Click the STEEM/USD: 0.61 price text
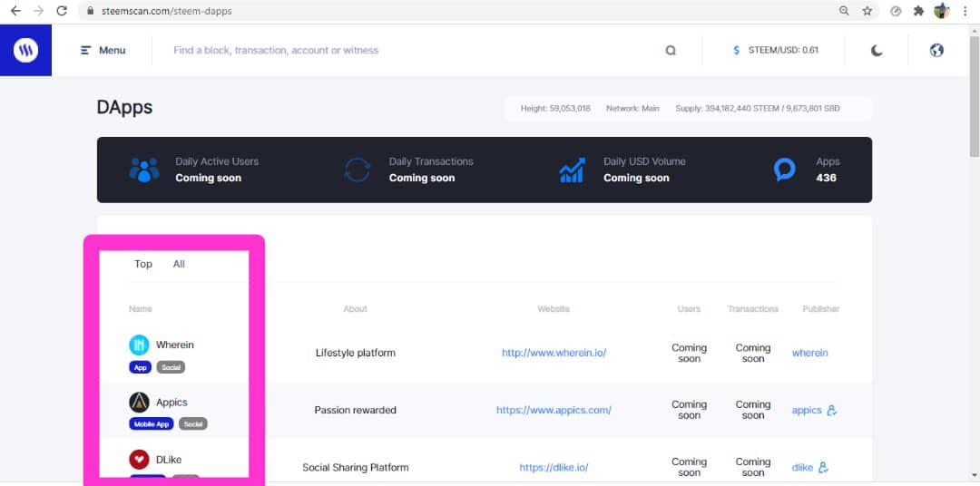The width and height of the screenshot is (980, 486). click(x=783, y=50)
